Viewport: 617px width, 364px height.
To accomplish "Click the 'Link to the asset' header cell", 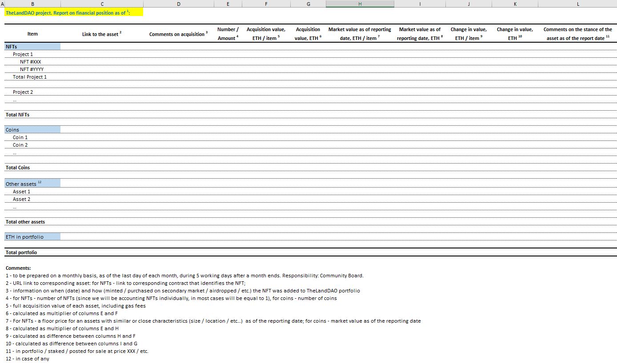I will click(102, 34).
